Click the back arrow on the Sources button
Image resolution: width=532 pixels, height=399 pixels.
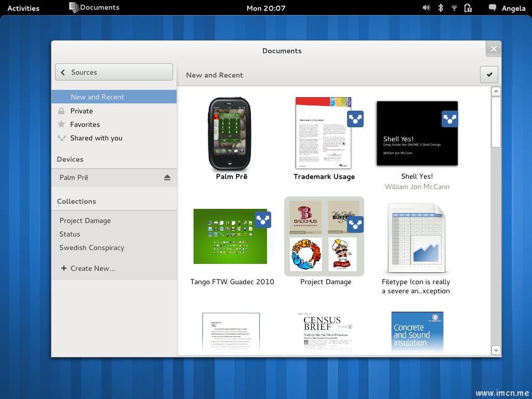63,72
